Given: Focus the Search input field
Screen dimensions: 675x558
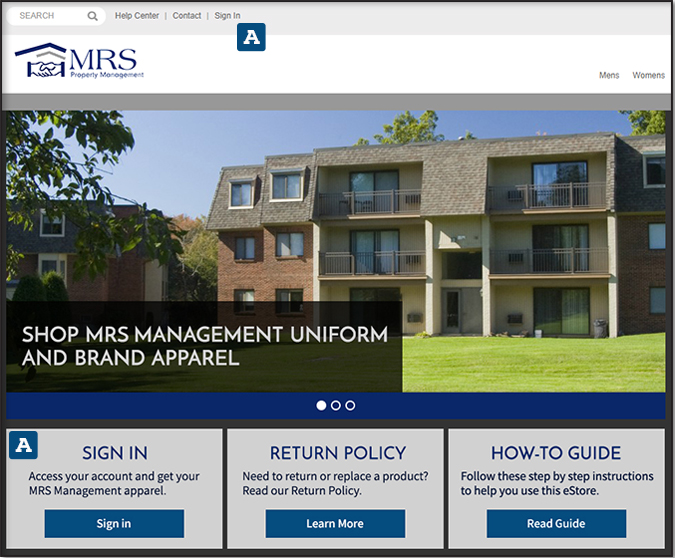Looking at the screenshot, I should (50, 16).
